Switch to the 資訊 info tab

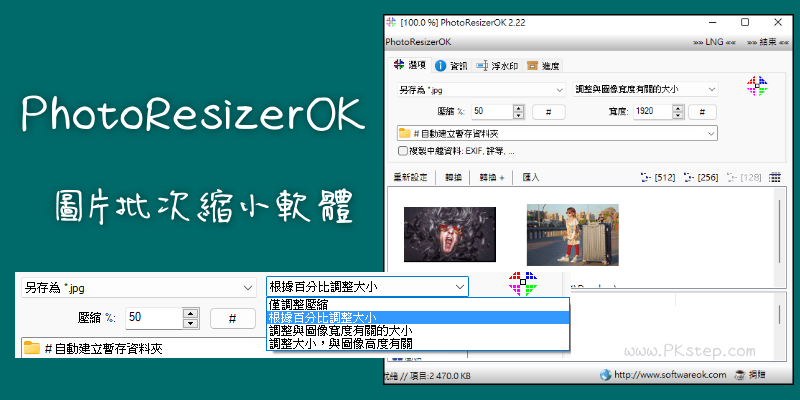click(x=451, y=66)
